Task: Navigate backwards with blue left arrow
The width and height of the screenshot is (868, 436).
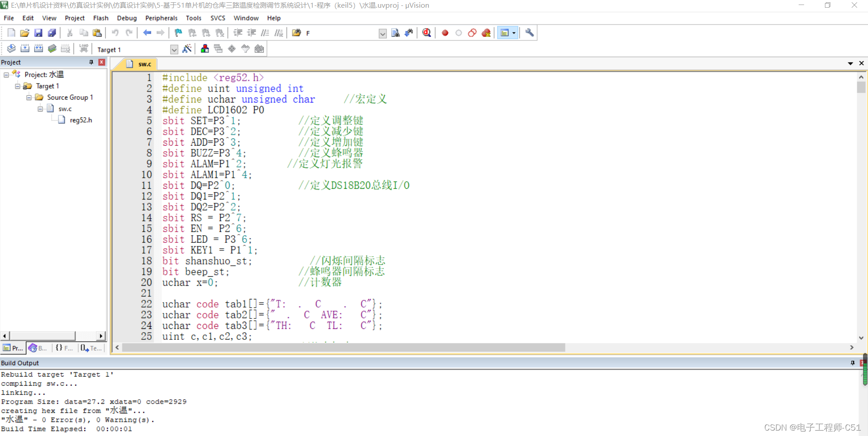Action: pos(147,33)
